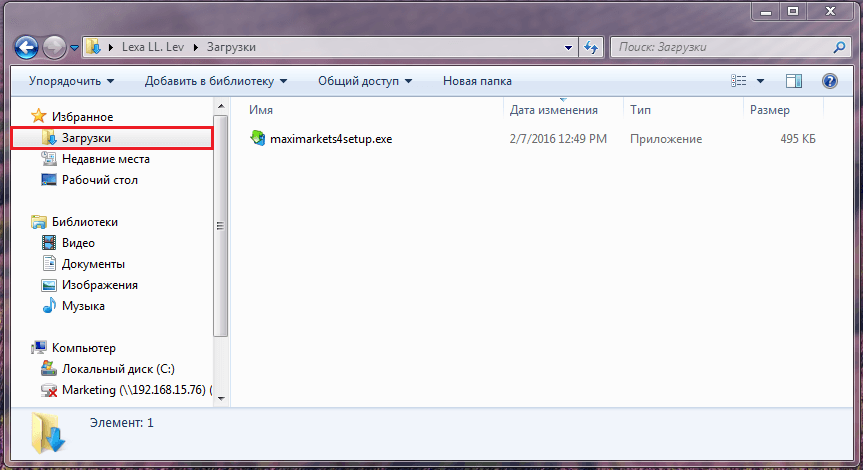Go back with the blue Back arrow
The image size is (863, 470).
[x=26, y=47]
